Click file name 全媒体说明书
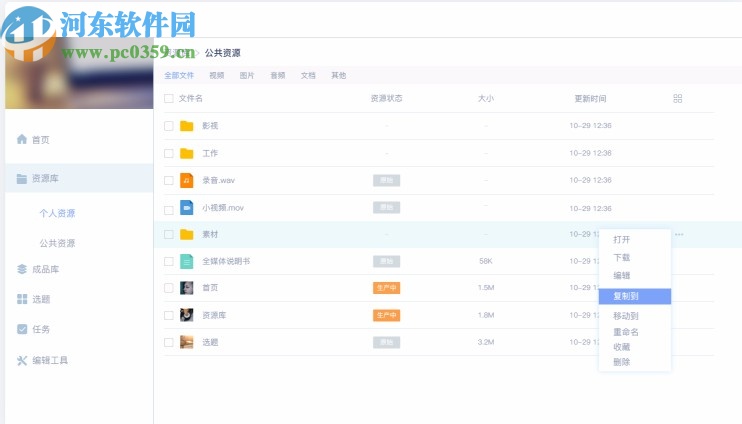This screenshot has height=424, width=742. pyautogui.click(x=226, y=261)
